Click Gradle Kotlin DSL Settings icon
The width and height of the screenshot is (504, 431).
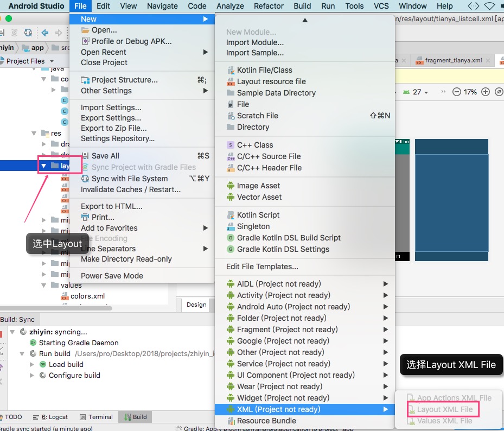tap(231, 249)
